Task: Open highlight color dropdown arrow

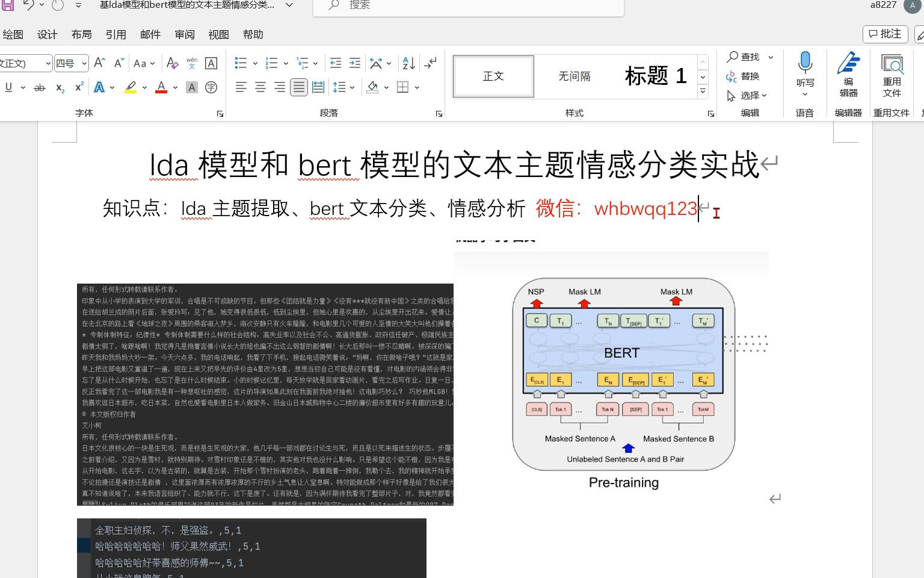Action: [x=144, y=87]
